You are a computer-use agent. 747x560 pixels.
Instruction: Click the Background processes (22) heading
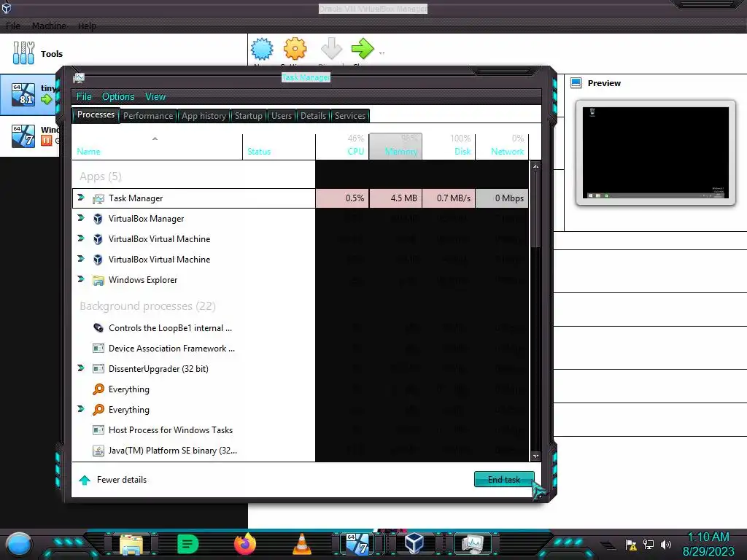(x=147, y=306)
